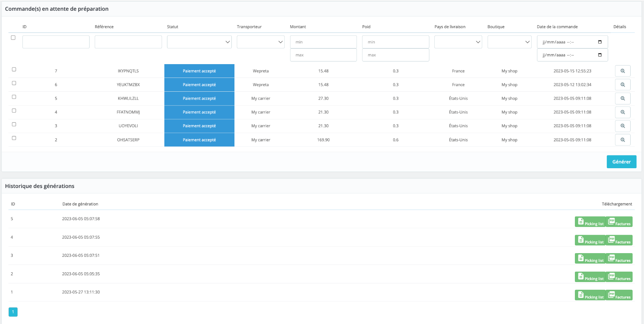The width and height of the screenshot is (644, 324).
Task: Select order 6 YEUKTMZBX checkbox
Action: (14, 83)
